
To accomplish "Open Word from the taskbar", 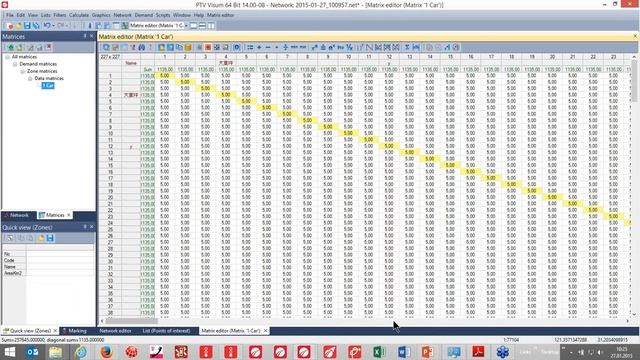I will 404,352.
